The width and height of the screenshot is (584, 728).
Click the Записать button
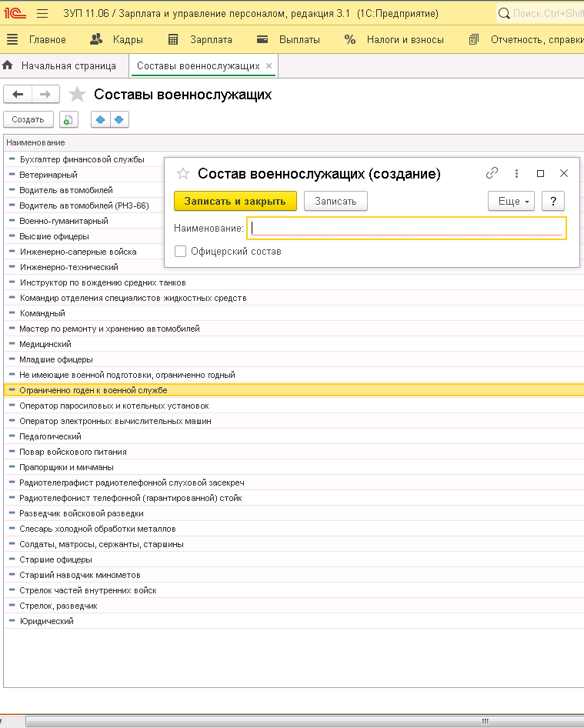(x=335, y=201)
